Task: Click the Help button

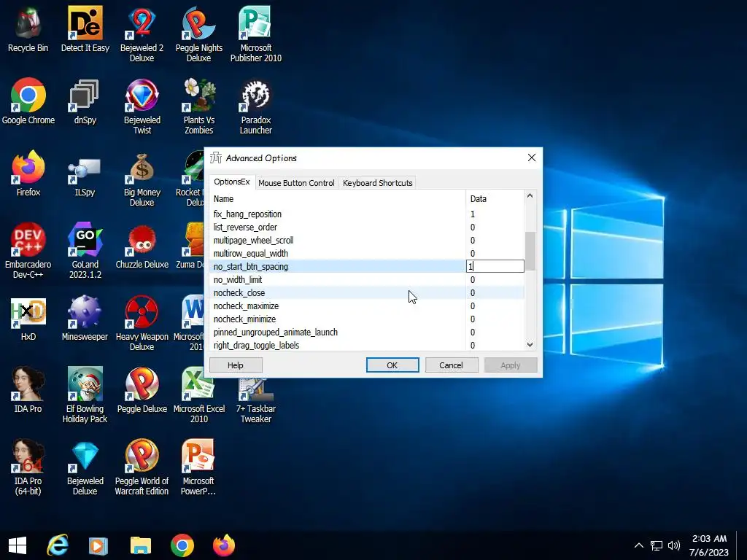Action: (x=236, y=365)
